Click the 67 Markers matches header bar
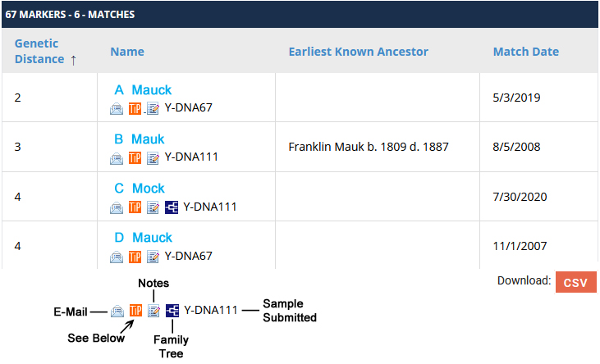The image size is (600, 364). click(300, 15)
